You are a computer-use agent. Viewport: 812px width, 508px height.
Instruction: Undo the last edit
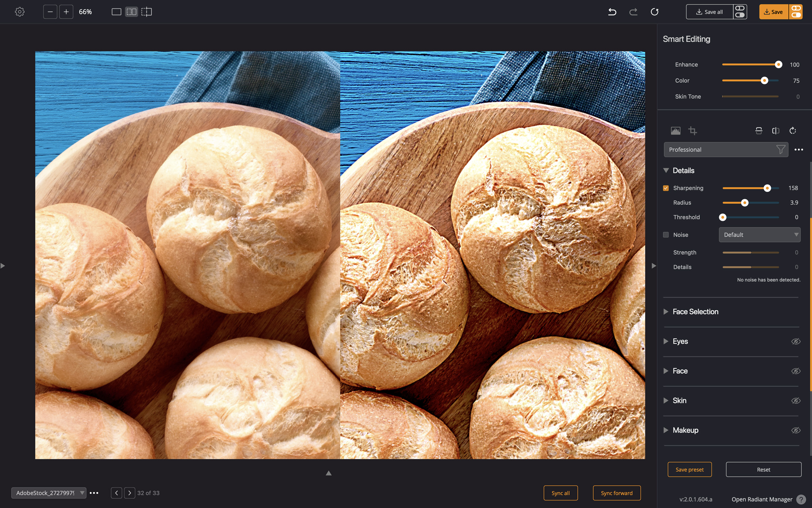coord(612,12)
